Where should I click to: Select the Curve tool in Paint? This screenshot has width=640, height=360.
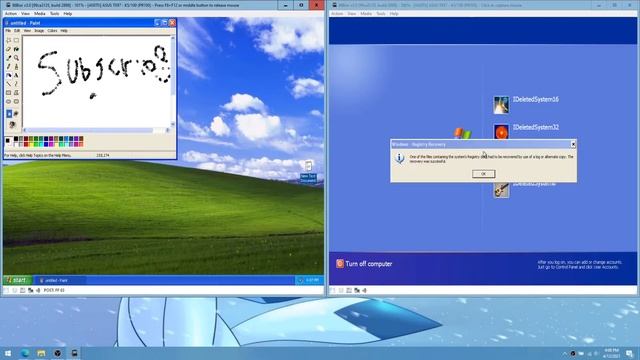[x=16, y=84]
